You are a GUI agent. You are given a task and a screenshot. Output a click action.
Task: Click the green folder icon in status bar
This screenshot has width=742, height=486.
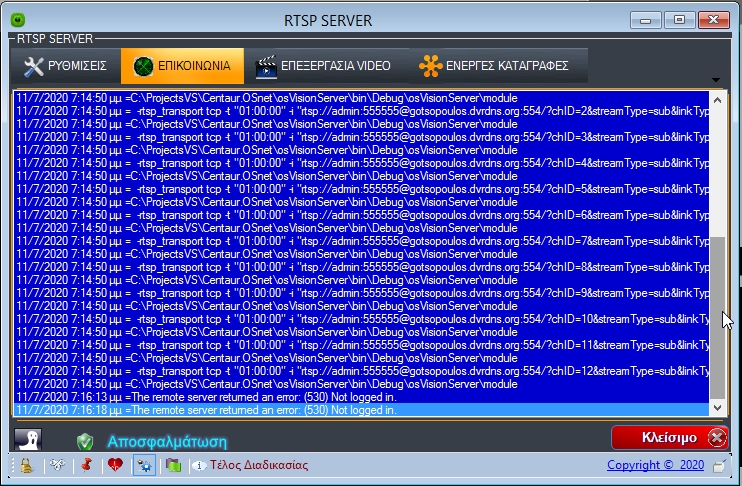[173, 465]
